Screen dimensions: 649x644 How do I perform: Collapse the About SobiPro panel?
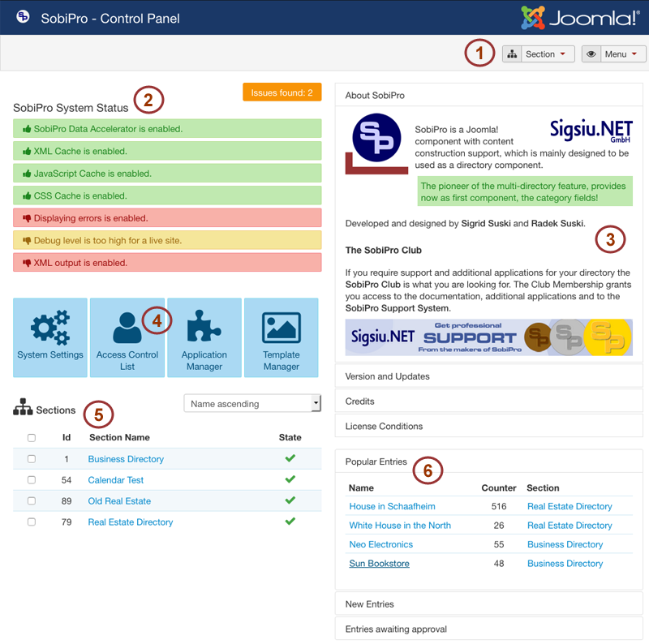(x=489, y=95)
